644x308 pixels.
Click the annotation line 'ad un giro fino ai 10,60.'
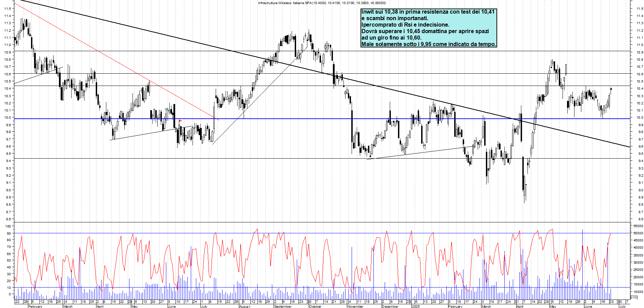pos(391,38)
